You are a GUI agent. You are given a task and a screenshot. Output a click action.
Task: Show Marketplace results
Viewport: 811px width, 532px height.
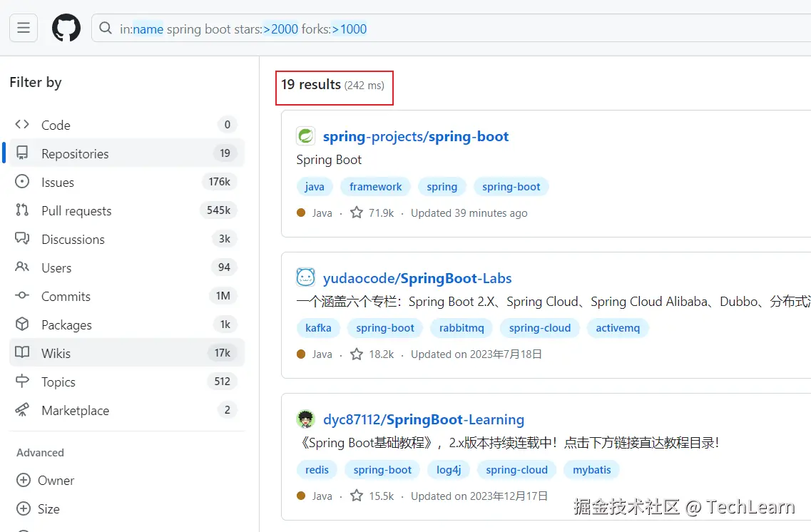coord(127,410)
